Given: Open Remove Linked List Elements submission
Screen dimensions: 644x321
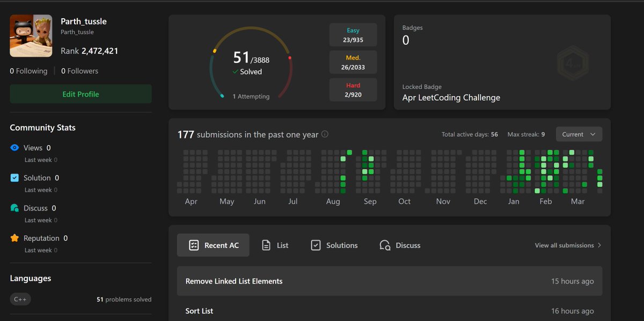Looking at the screenshot, I should tap(390, 281).
